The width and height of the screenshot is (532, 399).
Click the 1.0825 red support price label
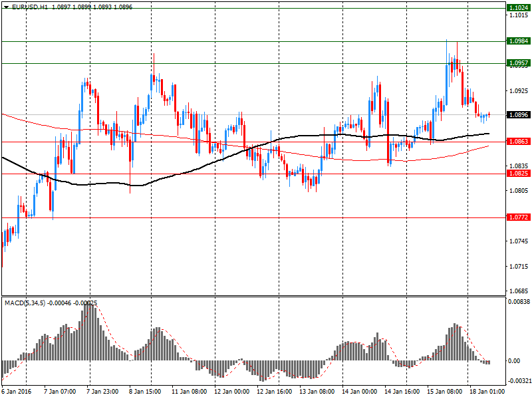pos(518,174)
